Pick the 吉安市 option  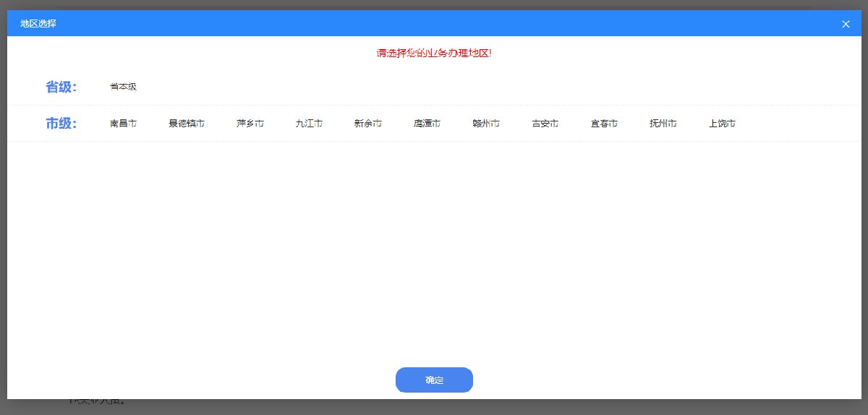pos(545,124)
